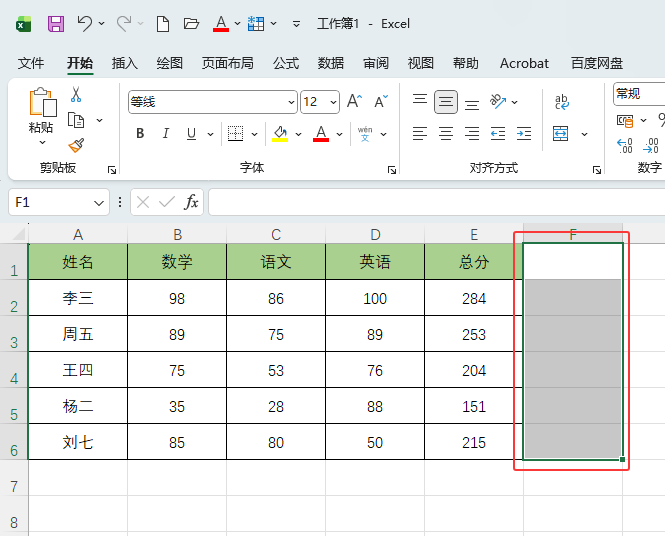Click the Merge and Center icon
The image size is (665, 536).
[x=561, y=134]
